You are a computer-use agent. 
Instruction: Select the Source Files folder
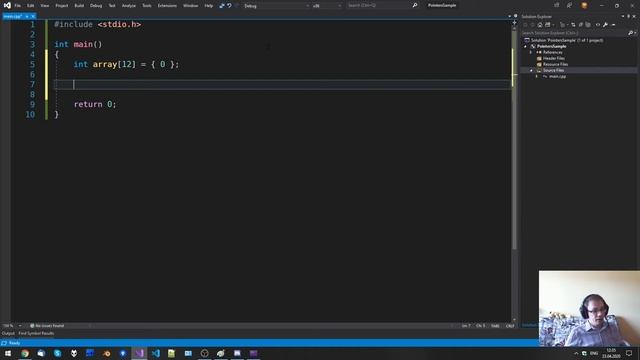point(553,71)
